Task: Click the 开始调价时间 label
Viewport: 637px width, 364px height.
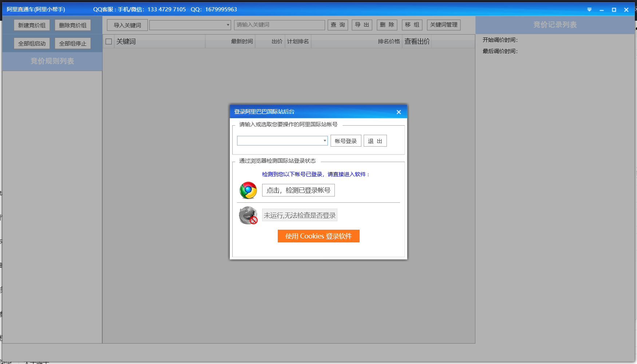Action: pos(500,40)
